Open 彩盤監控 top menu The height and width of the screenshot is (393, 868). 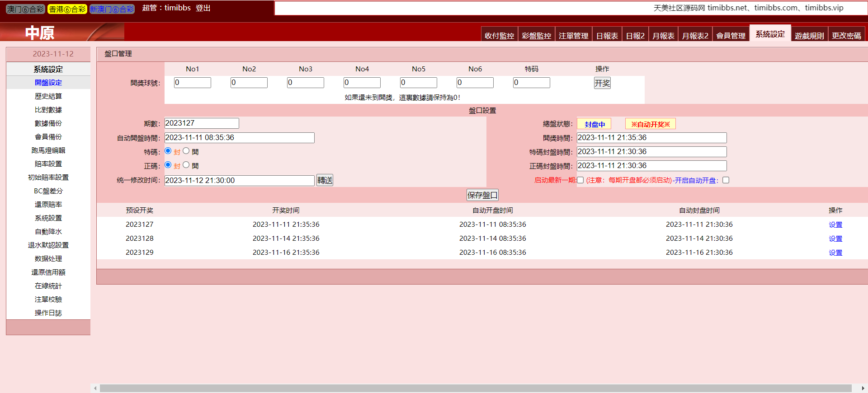536,36
